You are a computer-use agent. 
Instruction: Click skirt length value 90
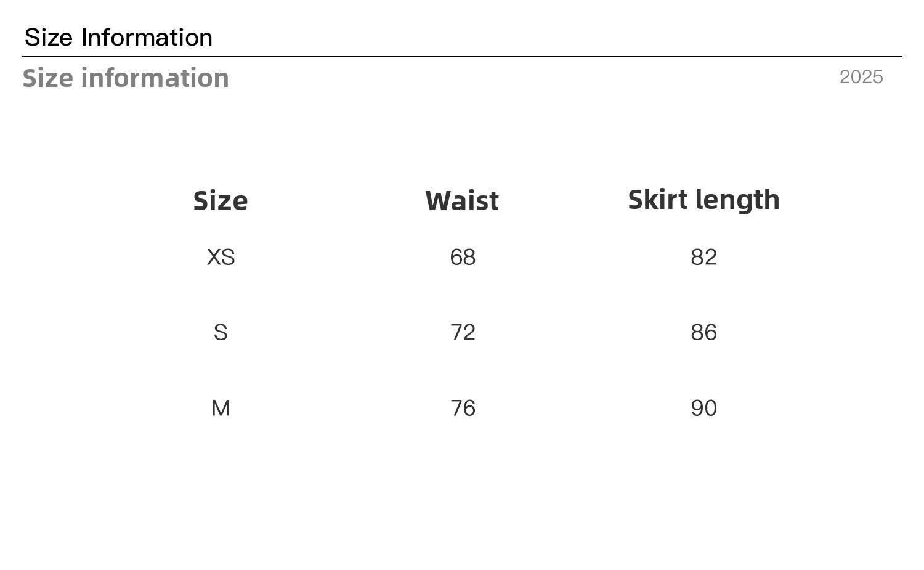703,408
